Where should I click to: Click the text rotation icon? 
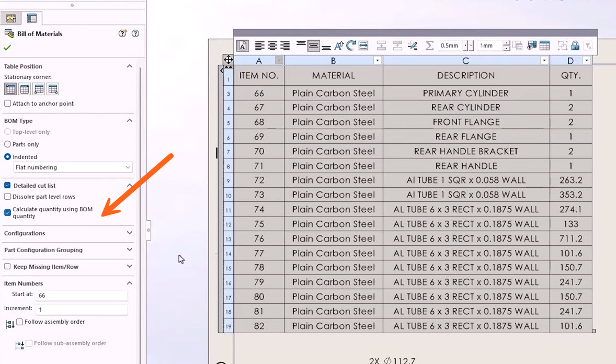pyautogui.click(x=350, y=46)
